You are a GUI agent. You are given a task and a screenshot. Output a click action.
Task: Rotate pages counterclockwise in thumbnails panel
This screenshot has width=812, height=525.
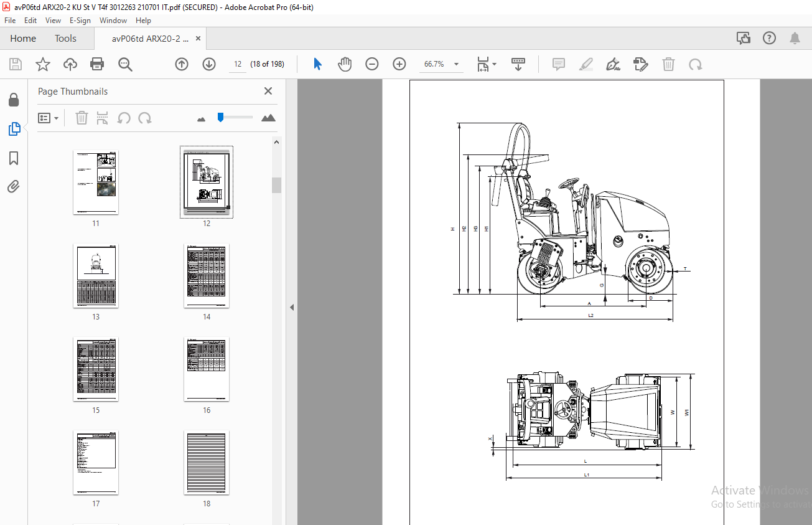click(x=124, y=118)
